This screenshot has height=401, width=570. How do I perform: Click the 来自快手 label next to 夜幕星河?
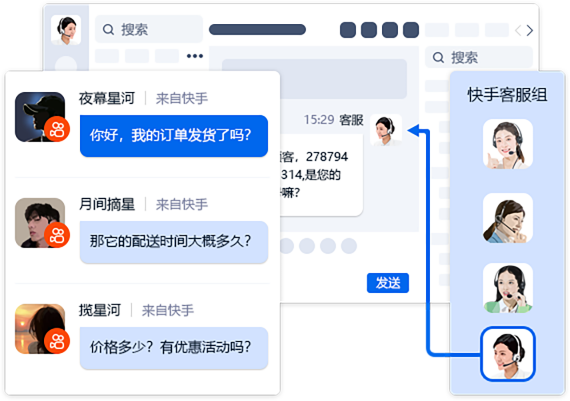[x=182, y=99]
